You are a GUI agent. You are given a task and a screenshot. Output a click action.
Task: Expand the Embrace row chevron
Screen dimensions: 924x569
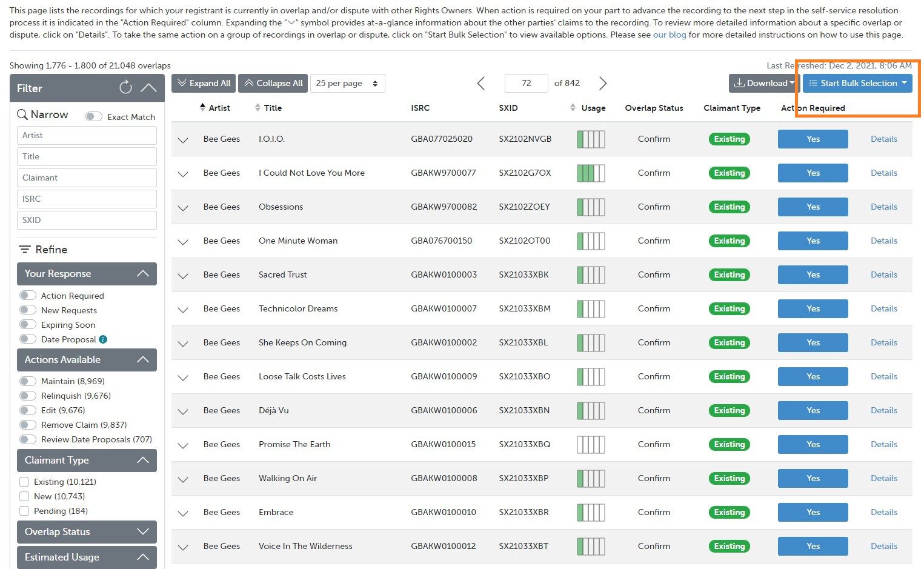pyautogui.click(x=183, y=513)
